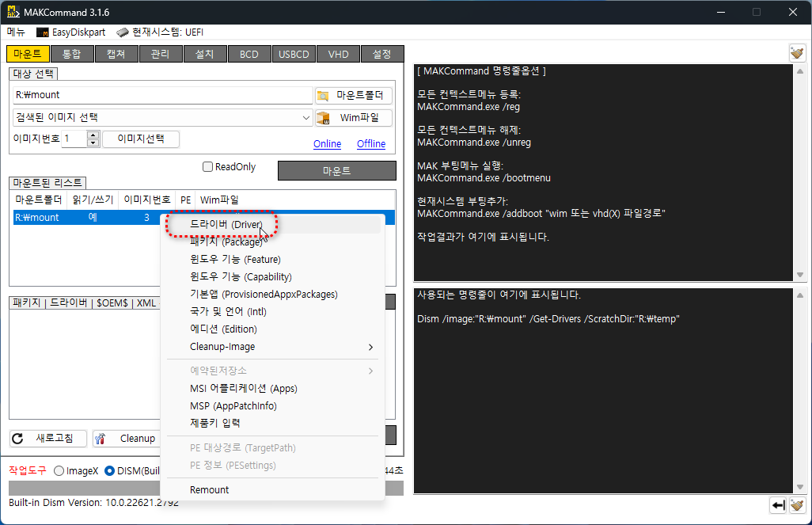Choose 드라이버 (Driver) from context menu
The image size is (812, 525).
(x=273, y=224)
